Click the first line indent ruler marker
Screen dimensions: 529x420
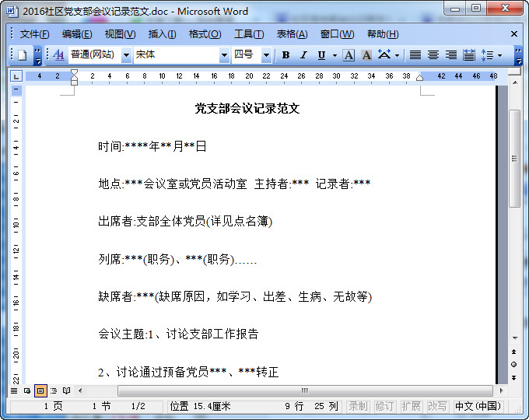(x=74, y=72)
